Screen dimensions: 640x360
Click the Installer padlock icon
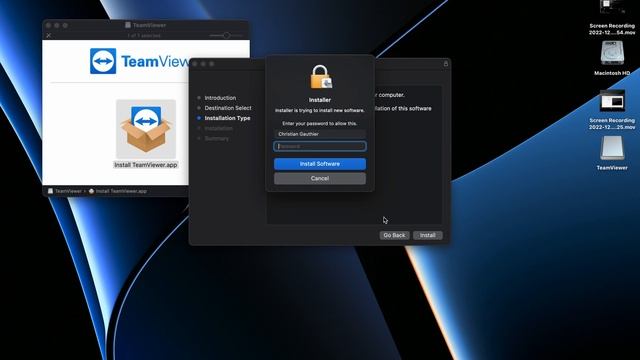[x=321, y=77]
